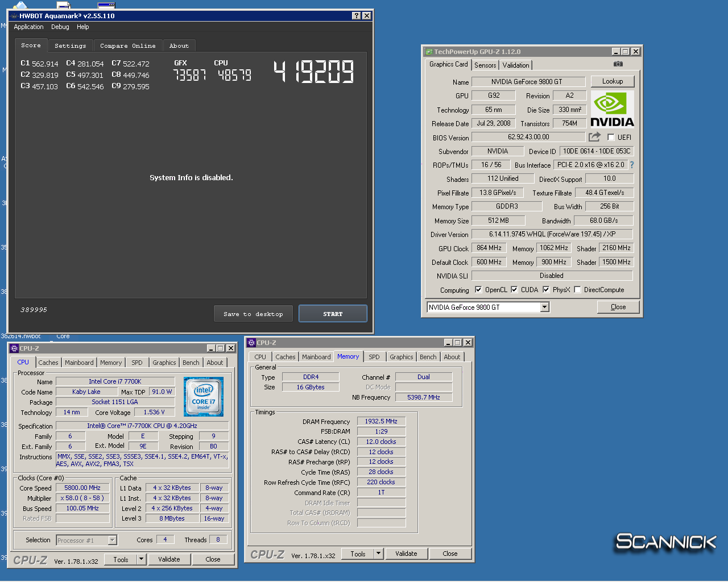This screenshot has width=728, height=582.
Task: Switch to the Compare Online tab
Action: pos(128,46)
